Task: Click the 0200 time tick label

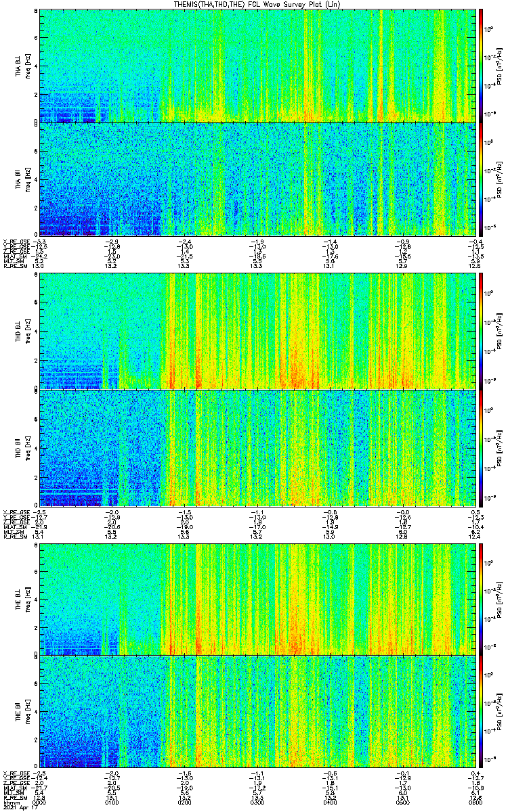Action: click(184, 801)
